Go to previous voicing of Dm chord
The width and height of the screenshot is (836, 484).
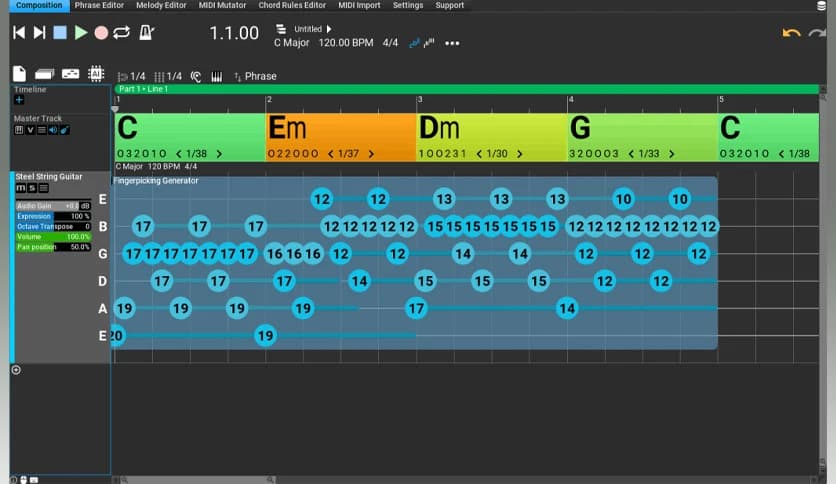[479, 154]
